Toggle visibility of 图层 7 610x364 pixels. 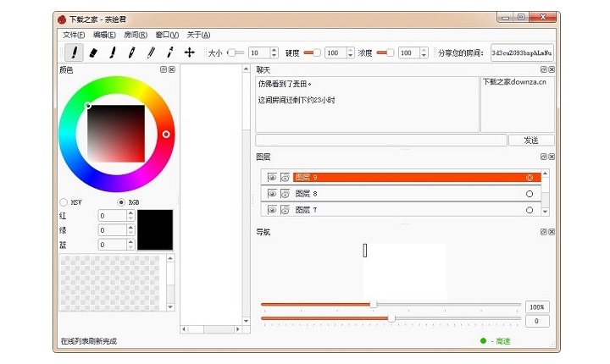pos(272,209)
